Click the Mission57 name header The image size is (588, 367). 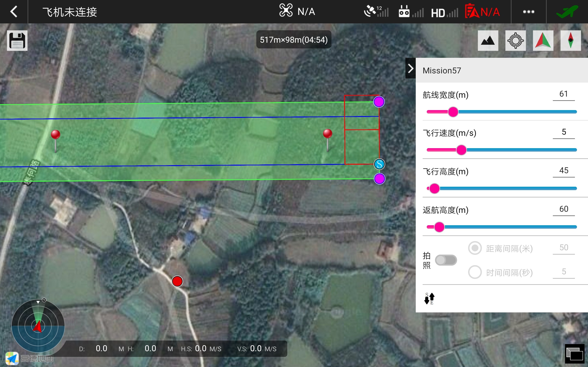(442, 71)
